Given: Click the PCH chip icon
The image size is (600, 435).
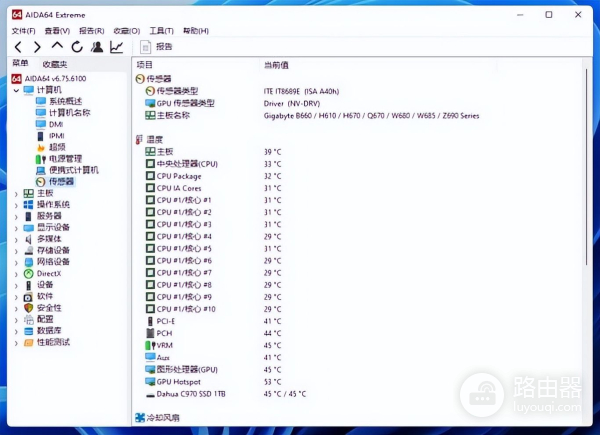Looking at the screenshot, I should click(150, 333).
